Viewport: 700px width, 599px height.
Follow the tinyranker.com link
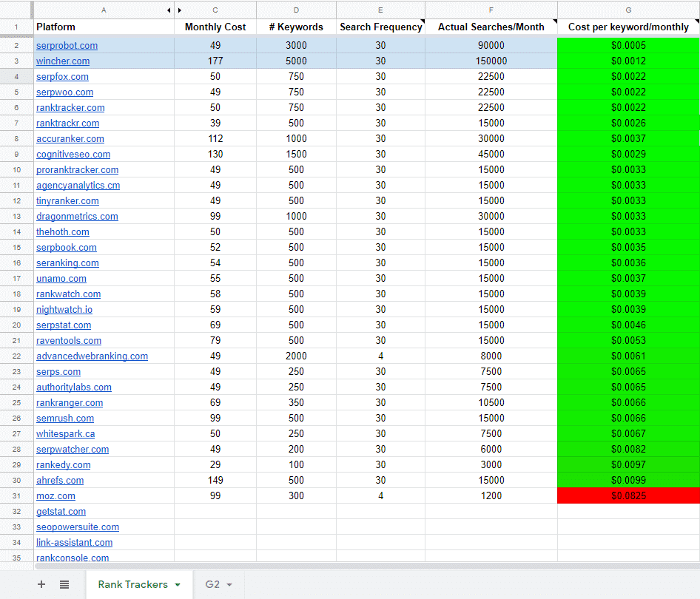point(67,201)
